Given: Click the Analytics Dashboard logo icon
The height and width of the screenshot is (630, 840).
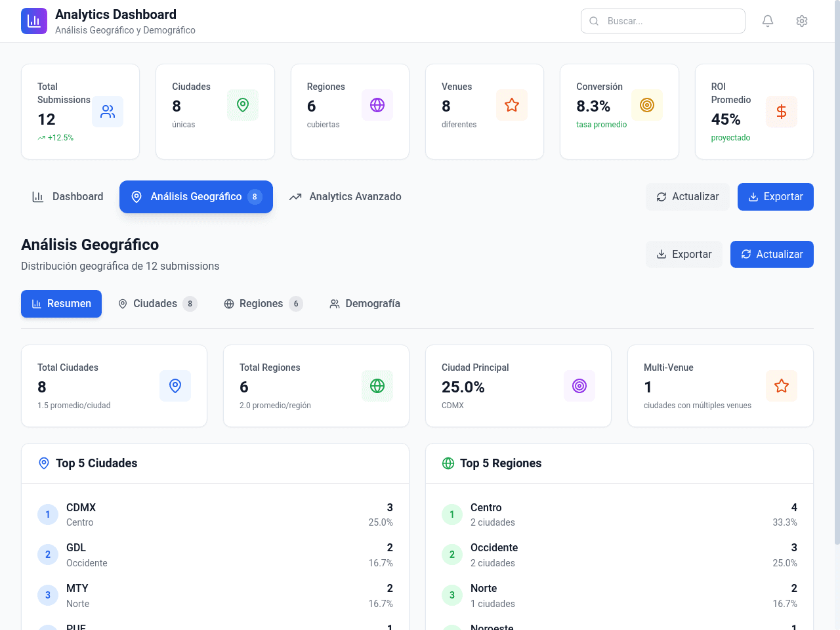Looking at the screenshot, I should (x=34, y=21).
